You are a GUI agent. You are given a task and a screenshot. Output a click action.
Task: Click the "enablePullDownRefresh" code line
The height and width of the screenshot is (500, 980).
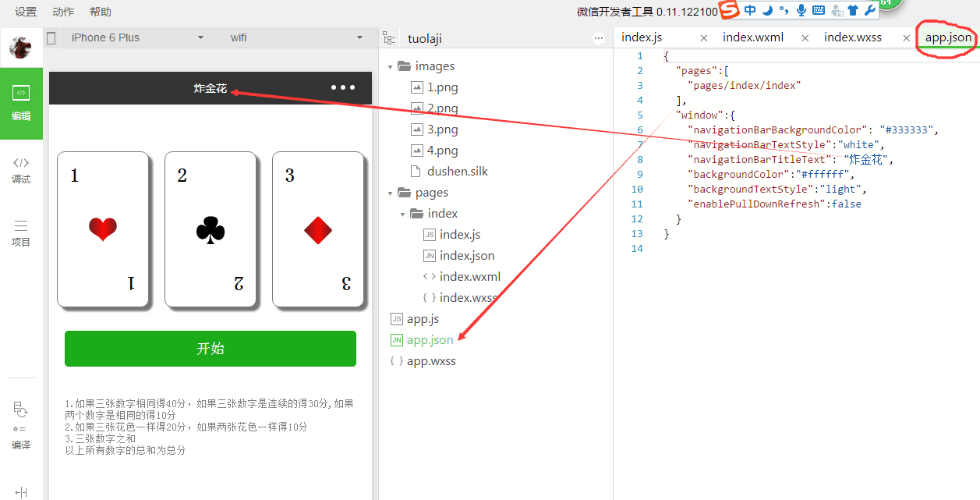pyautogui.click(x=774, y=204)
